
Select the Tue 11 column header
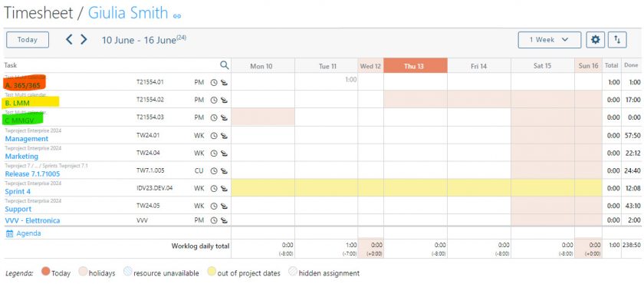click(x=327, y=66)
